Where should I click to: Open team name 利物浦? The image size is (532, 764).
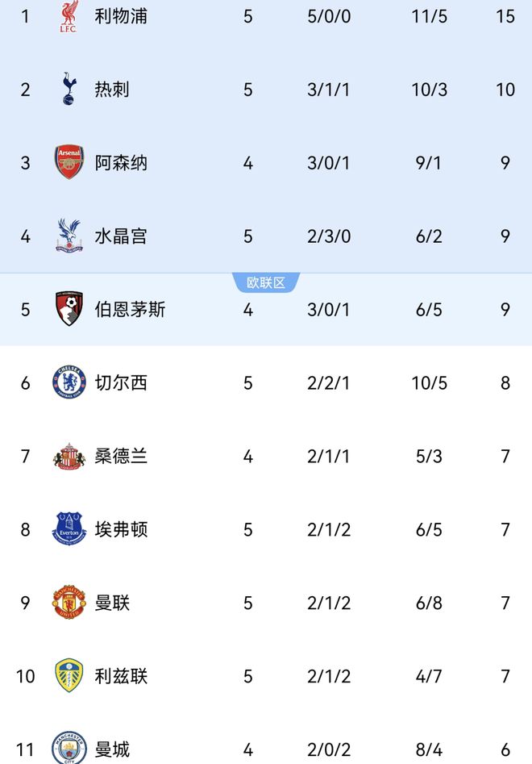pyautogui.click(x=121, y=16)
